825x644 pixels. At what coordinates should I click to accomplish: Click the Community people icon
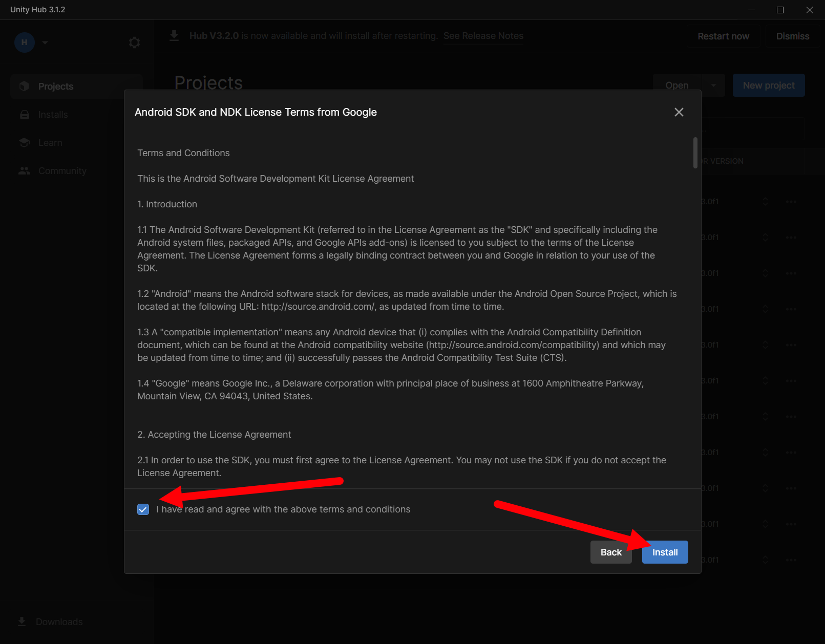[x=24, y=170]
